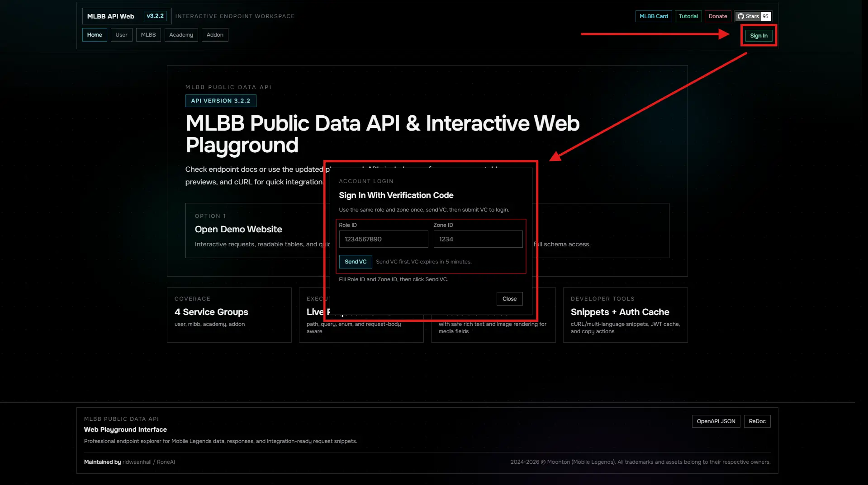Image resolution: width=868 pixels, height=485 pixels.
Task: Switch to the Academy tab
Action: pos(181,35)
